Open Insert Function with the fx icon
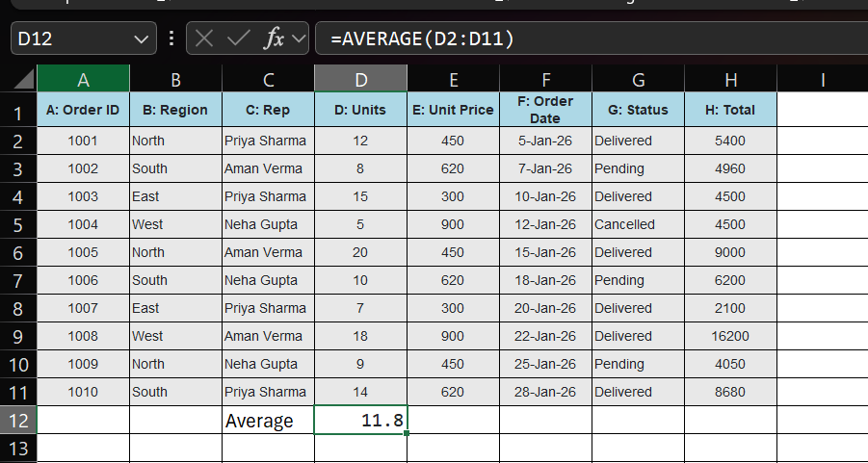Viewport: 868px width, 463px height. (274, 39)
